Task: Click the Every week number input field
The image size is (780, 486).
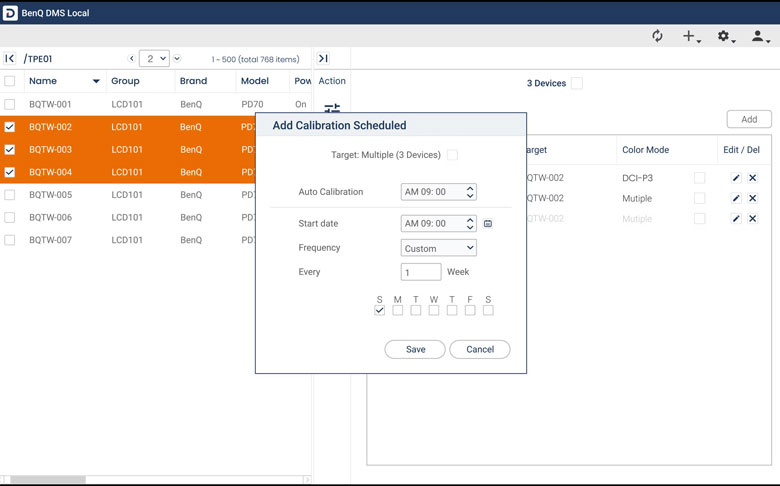Action: click(x=421, y=272)
